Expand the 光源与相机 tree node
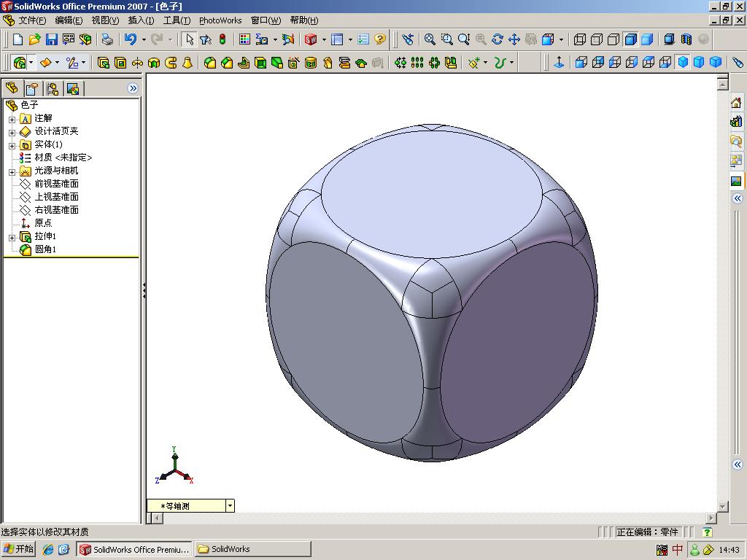The height and width of the screenshot is (560, 747). (x=12, y=171)
